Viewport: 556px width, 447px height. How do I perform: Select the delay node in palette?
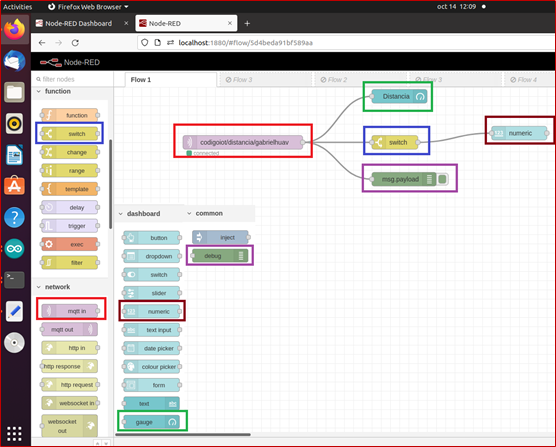click(70, 207)
